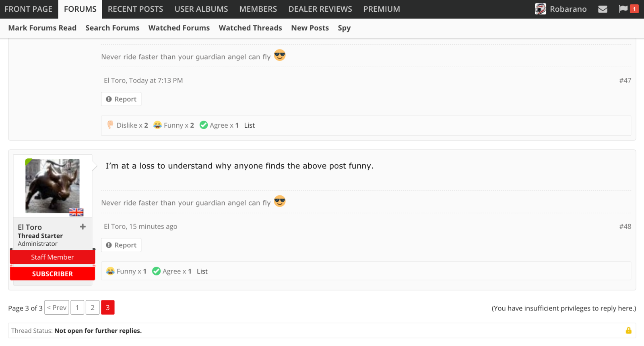
Task: Open the Watched Threads link
Action: [x=250, y=28]
